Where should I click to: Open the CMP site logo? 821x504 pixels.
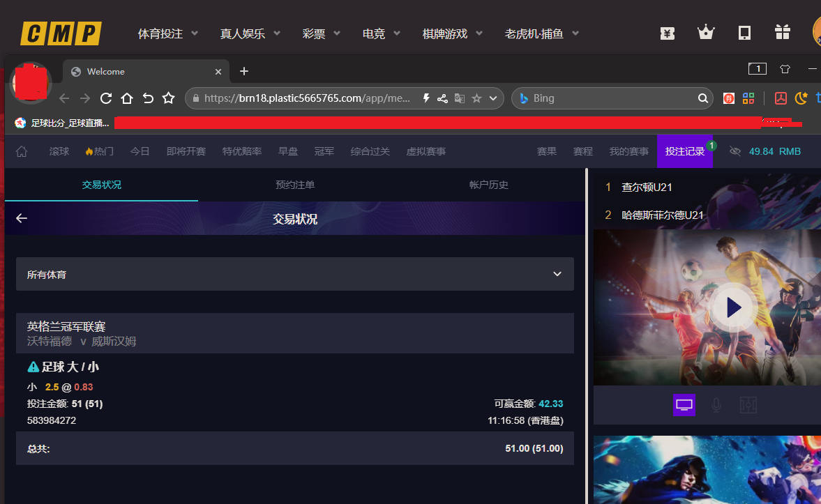(61, 33)
